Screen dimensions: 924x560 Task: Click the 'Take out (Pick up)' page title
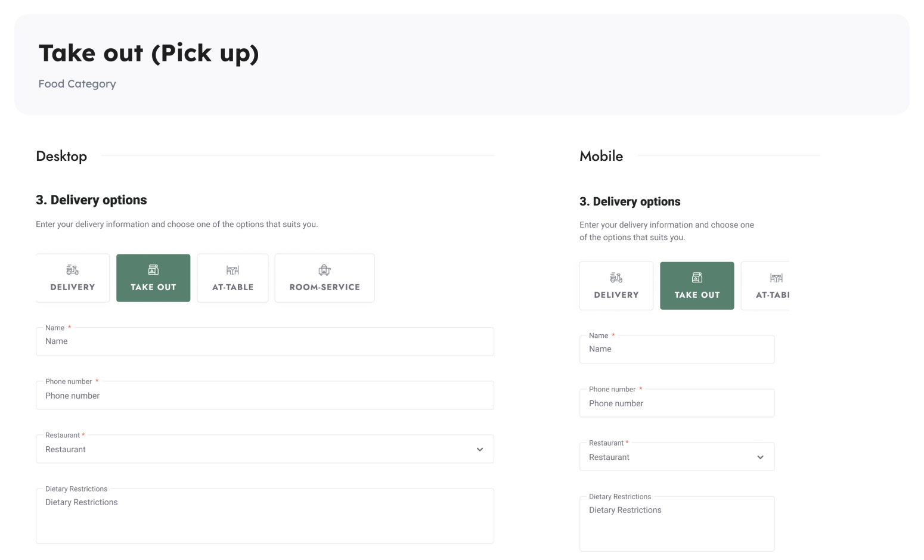[x=149, y=53]
